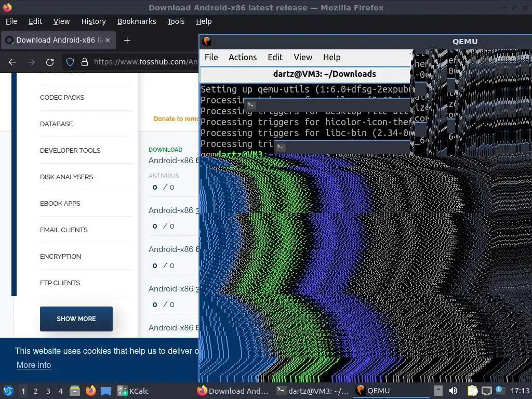
Task: Click the dartz@VM3: ~/Downloads terminal tab title
Action: pyautogui.click(x=324, y=74)
